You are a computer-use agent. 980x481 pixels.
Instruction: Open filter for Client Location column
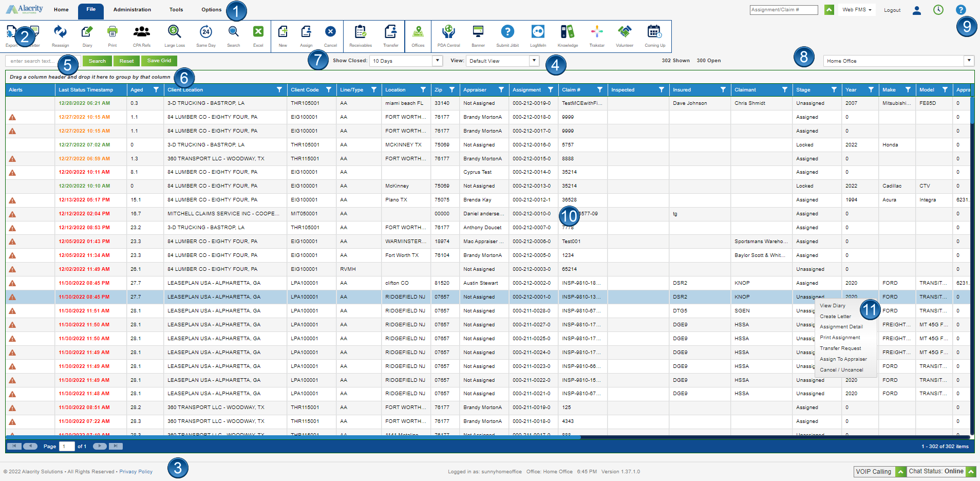coord(279,90)
